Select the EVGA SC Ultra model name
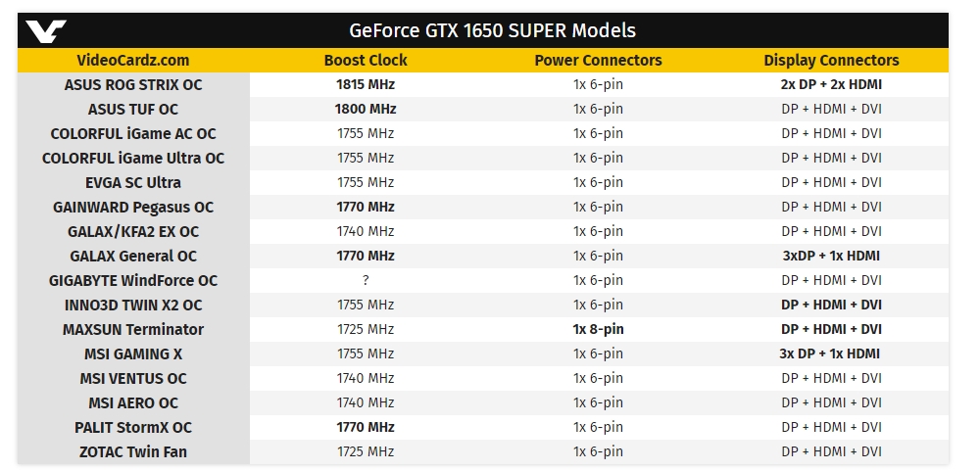This screenshot has width=980, height=471. click(x=133, y=183)
